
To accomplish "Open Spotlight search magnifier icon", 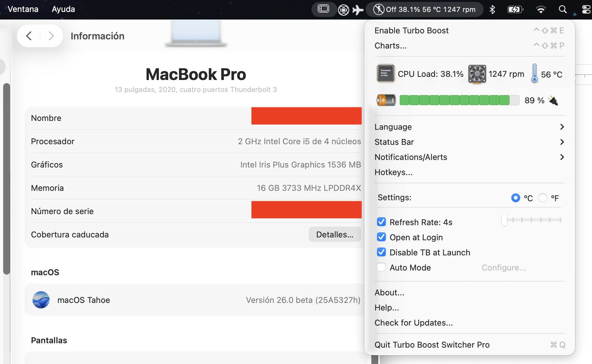I will (563, 9).
